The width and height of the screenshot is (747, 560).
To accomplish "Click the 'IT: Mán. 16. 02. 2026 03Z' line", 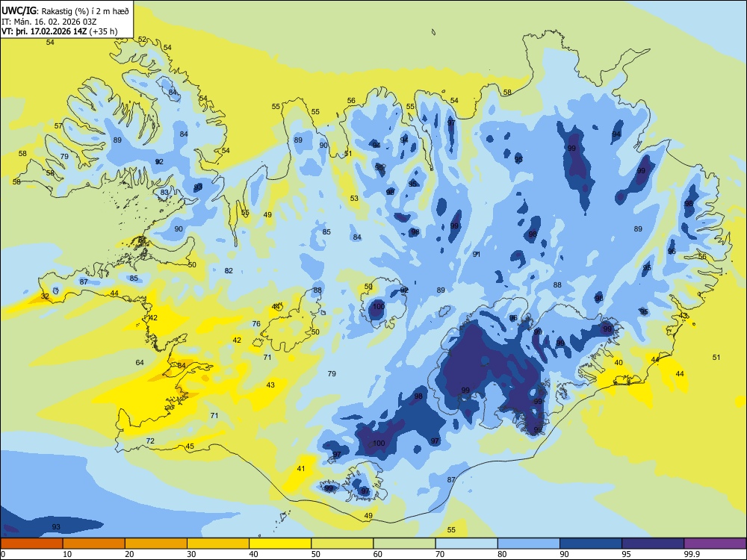I will click(x=49, y=22).
